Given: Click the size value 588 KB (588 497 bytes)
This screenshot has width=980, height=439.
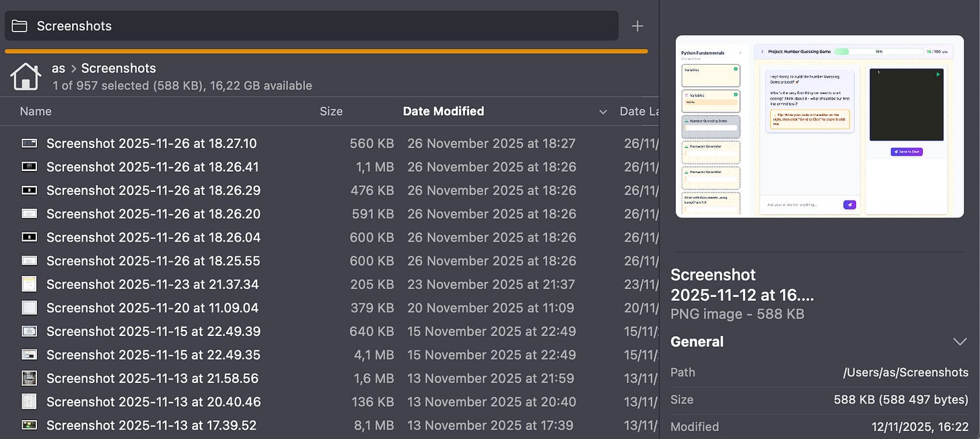Looking at the screenshot, I should click(901, 400).
